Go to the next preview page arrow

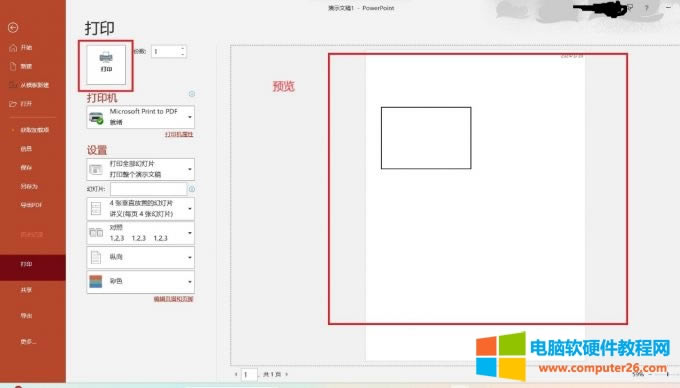[x=286, y=374]
